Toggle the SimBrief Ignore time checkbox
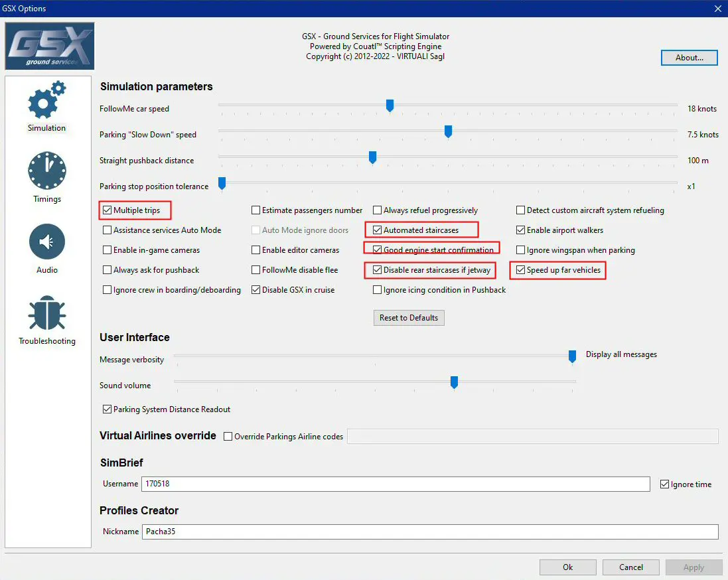The width and height of the screenshot is (728, 580). coord(665,484)
